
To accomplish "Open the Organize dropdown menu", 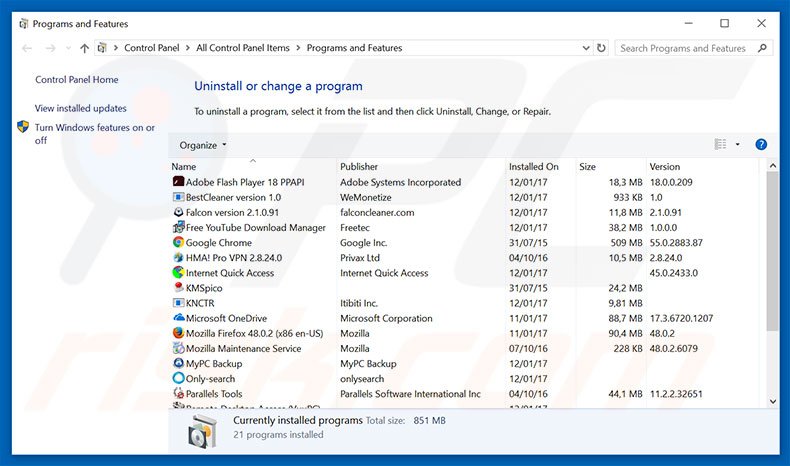I will click(203, 145).
